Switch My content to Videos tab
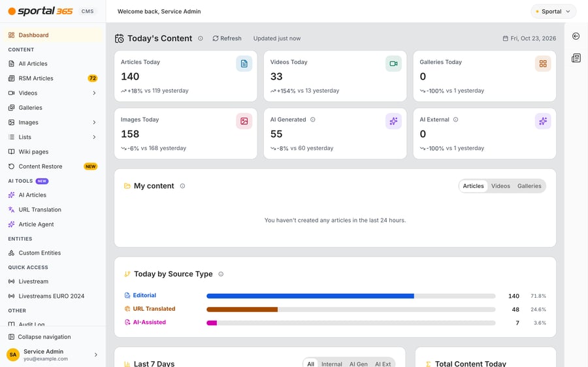Image resolution: width=588 pixels, height=367 pixels. tap(500, 186)
